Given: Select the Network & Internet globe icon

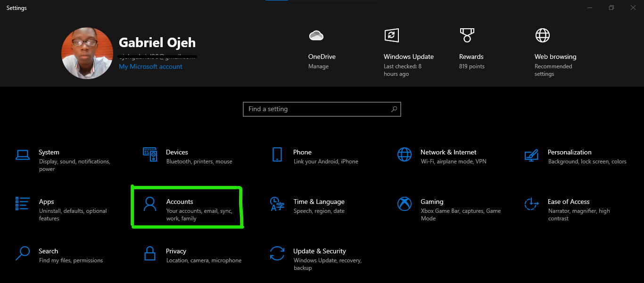Looking at the screenshot, I should [405, 154].
